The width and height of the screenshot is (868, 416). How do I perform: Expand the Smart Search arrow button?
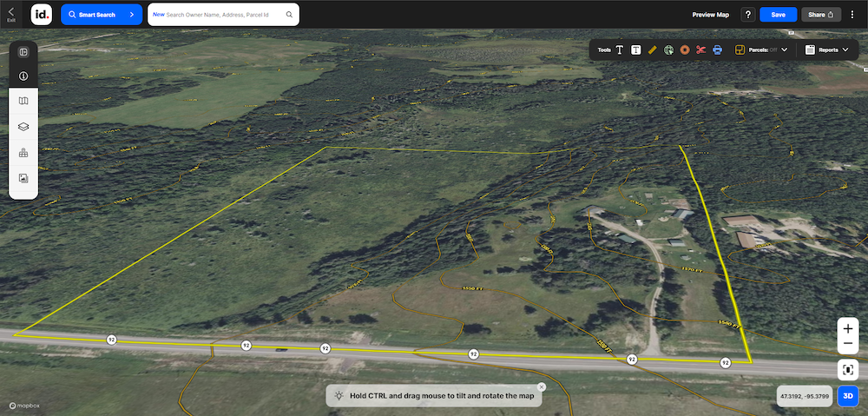click(x=131, y=15)
